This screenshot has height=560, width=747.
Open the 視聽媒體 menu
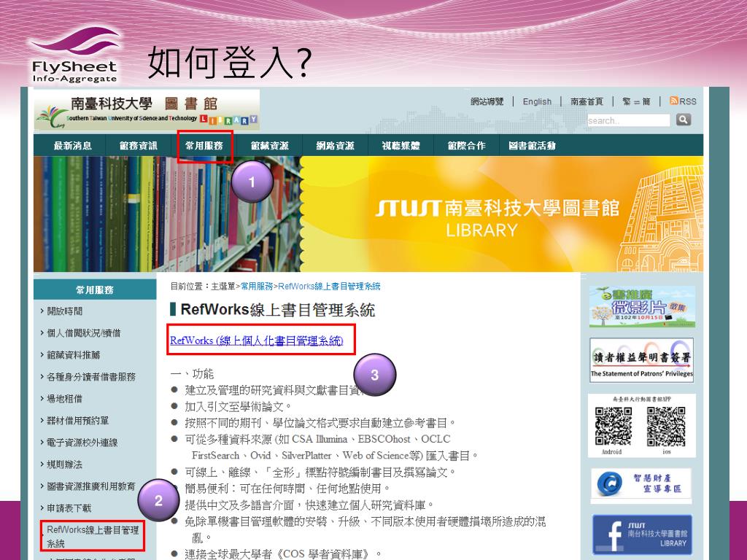click(400, 146)
